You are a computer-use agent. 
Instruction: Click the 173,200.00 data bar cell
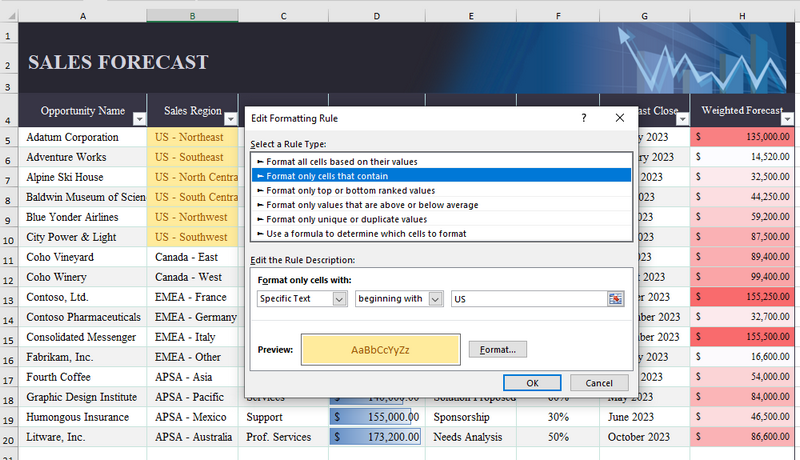click(377, 437)
